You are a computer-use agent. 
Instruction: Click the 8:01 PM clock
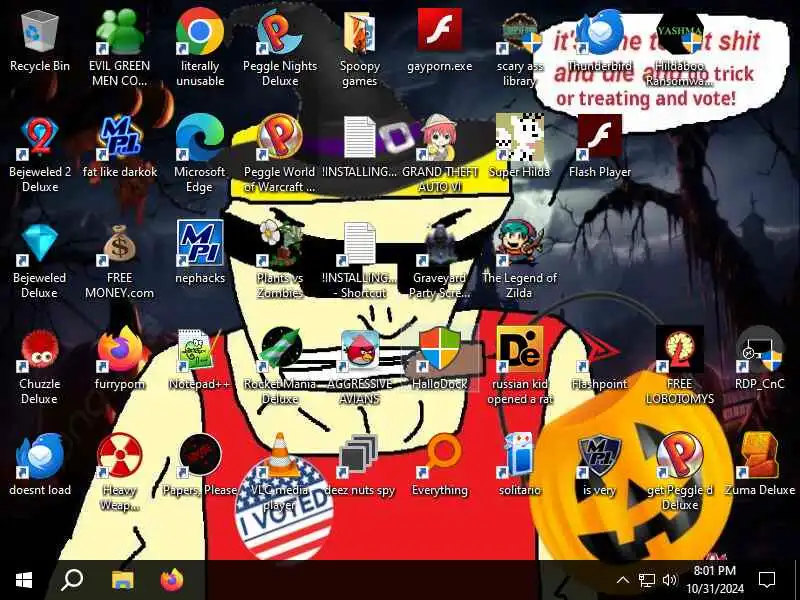click(x=715, y=580)
